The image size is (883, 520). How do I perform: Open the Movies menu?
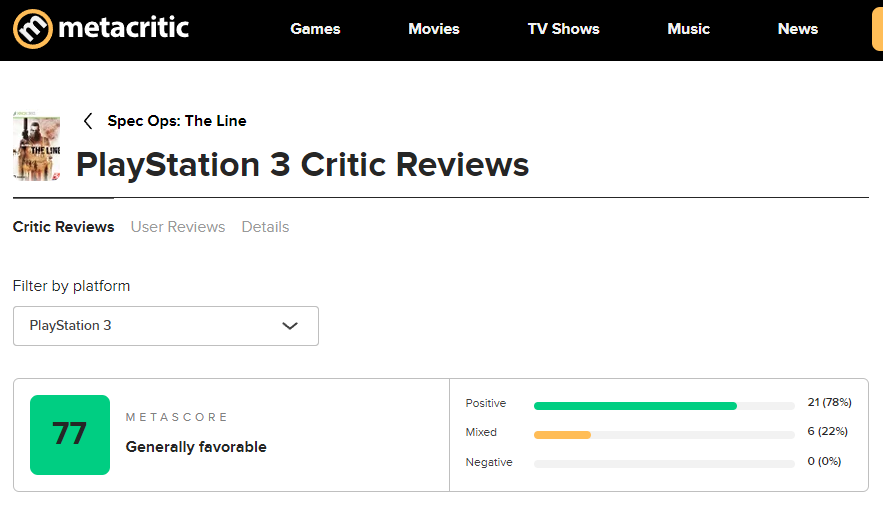point(434,29)
